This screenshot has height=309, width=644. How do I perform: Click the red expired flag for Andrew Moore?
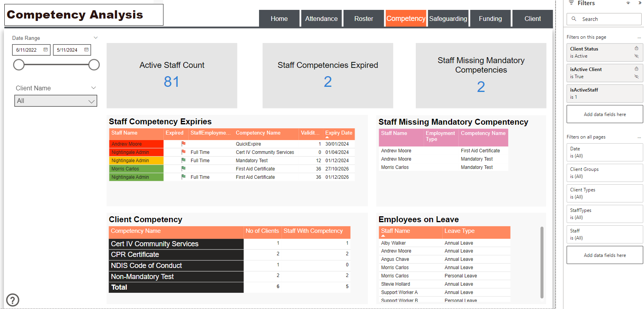(183, 144)
